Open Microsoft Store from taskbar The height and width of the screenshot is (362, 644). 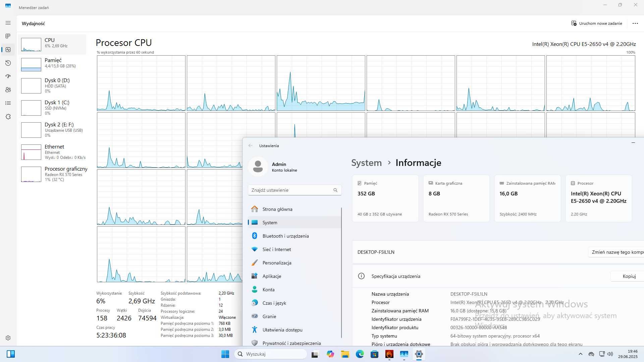[374, 354]
